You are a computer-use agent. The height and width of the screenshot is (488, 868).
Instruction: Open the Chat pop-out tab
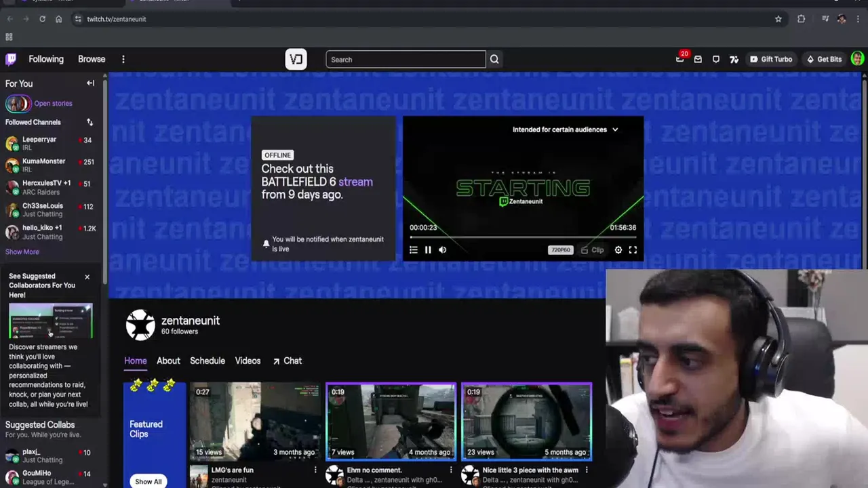tap(288, 361)
